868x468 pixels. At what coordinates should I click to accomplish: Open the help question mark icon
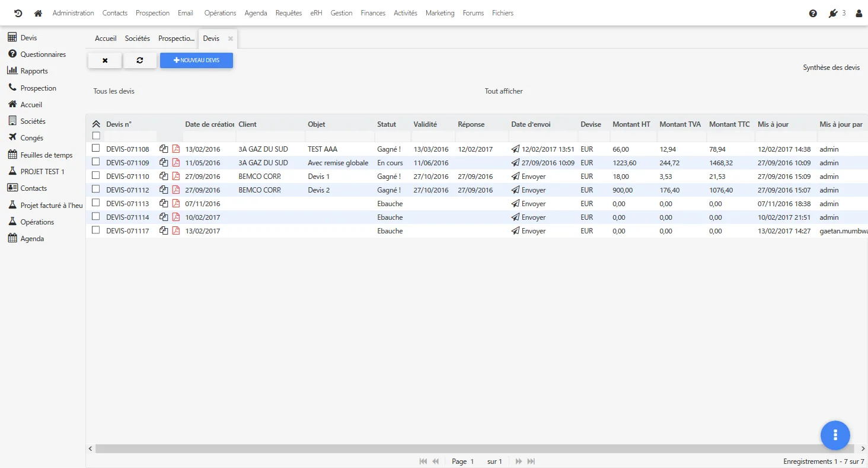point(813,13)
